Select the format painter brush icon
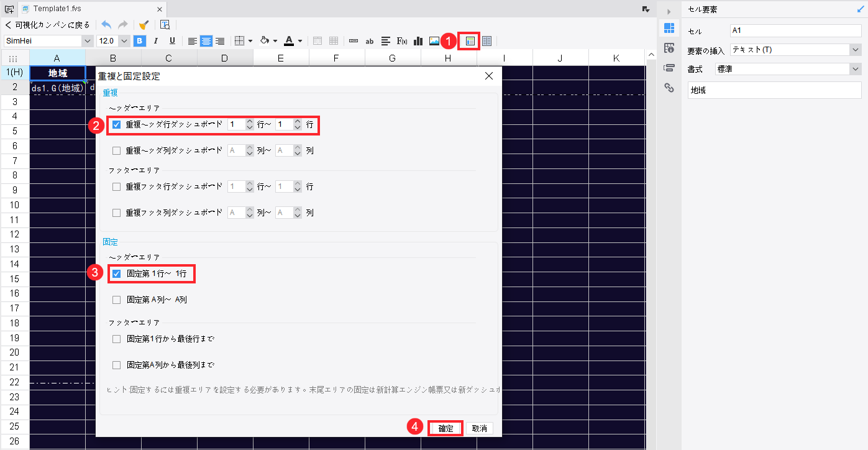Screen dimensions: 868x450 point(144,25)
